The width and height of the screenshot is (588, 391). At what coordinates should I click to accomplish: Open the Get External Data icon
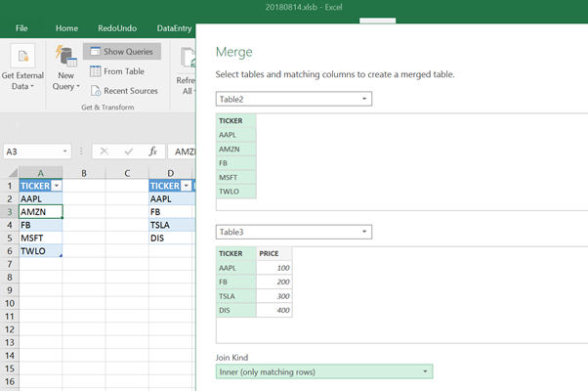point(22,57)
